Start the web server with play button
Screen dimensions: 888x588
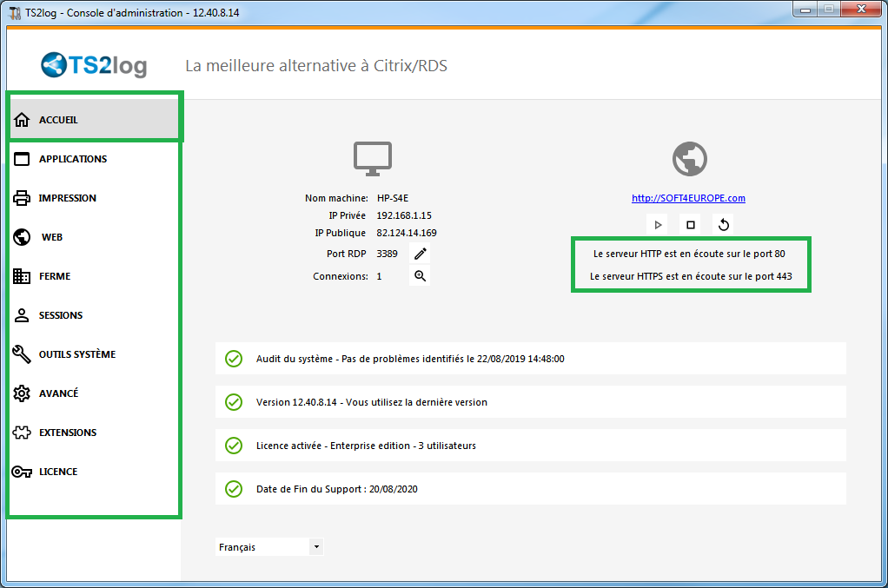point(658,225)
